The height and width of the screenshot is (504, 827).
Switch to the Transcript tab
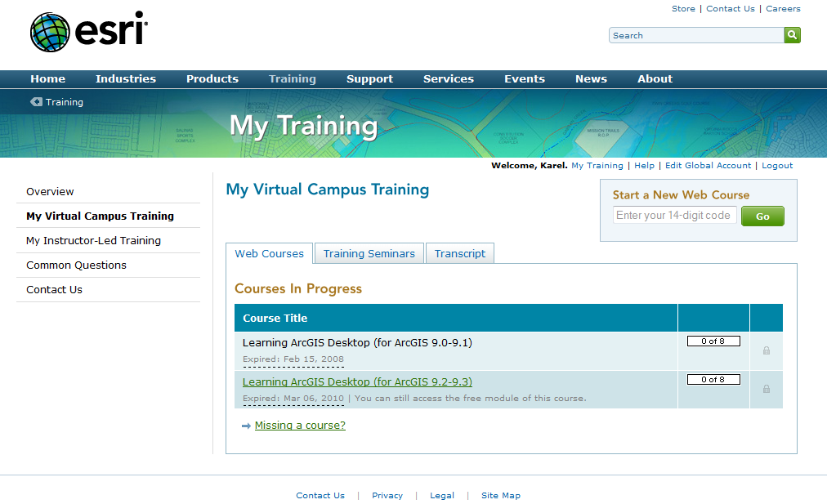point(460,253)
